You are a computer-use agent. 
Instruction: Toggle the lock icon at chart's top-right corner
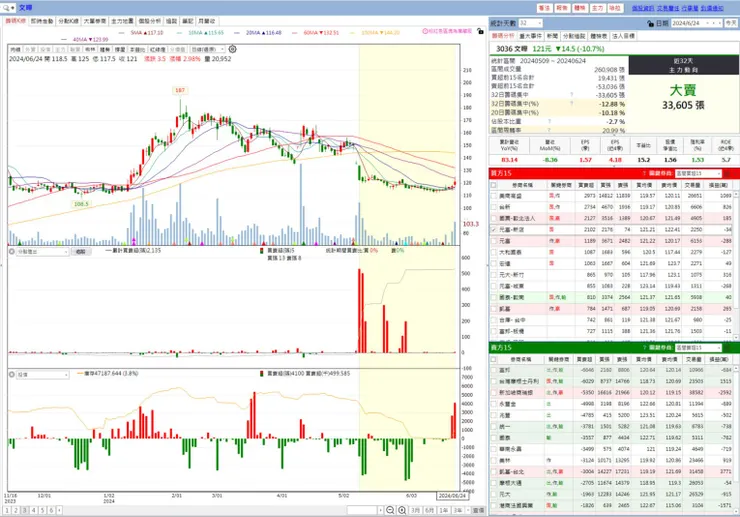tap(480, 31)
